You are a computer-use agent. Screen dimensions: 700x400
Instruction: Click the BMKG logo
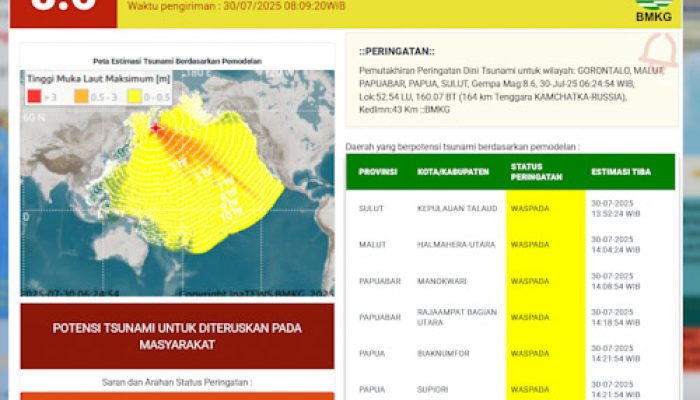654,11
